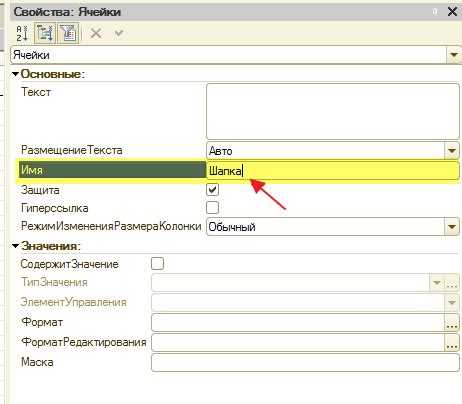This screenshot has height=404, width=462.
Task: Confirm the edit with the checkmark toolbar icon
Action: [119, 33]
